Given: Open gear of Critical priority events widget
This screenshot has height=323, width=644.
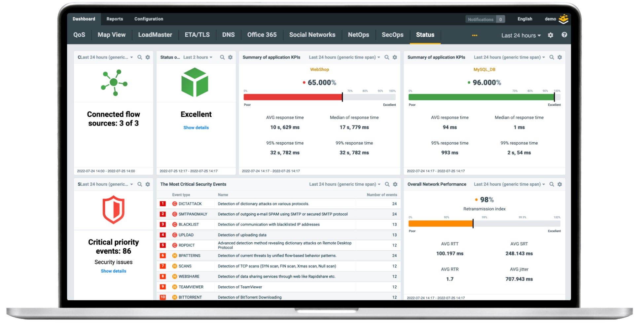Looking at the screenshot, I should 148,184.
